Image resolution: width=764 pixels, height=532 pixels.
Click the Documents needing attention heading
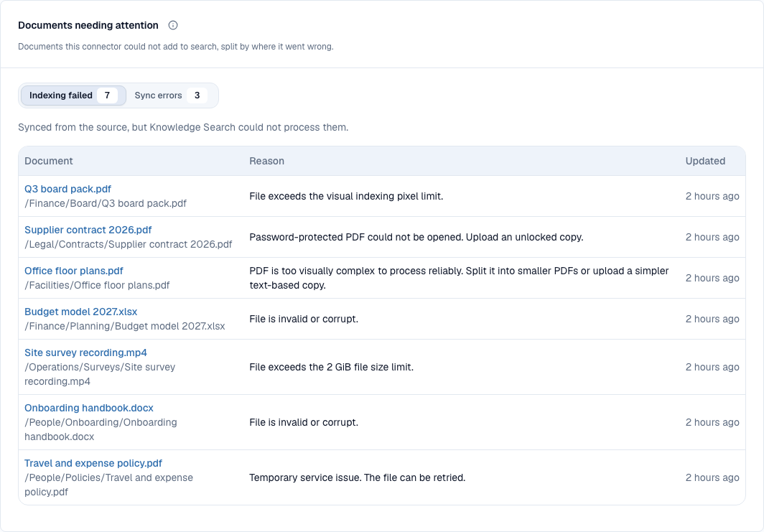88,25
